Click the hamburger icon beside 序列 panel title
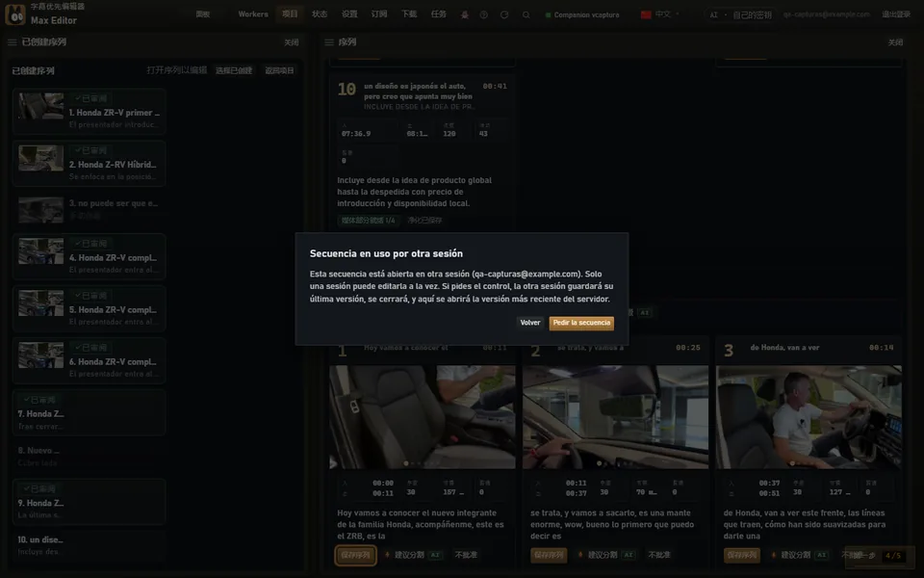Viewport: 924px width, 578px height. [x=329, y=42]
